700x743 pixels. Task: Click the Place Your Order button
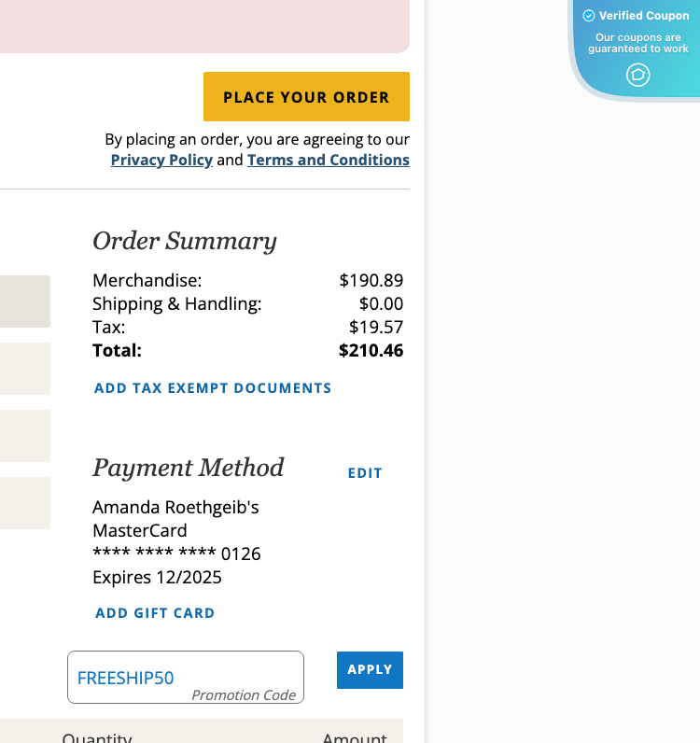(306, 97)
